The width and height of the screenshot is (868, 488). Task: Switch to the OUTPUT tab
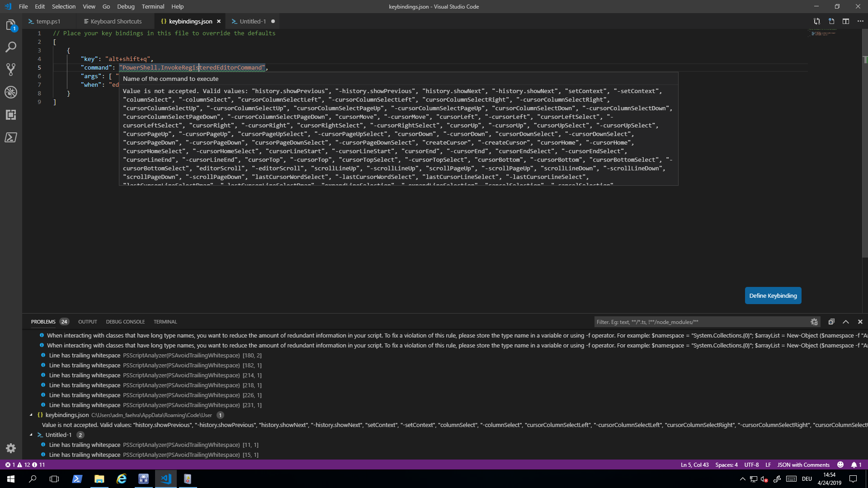pos(87,321)
